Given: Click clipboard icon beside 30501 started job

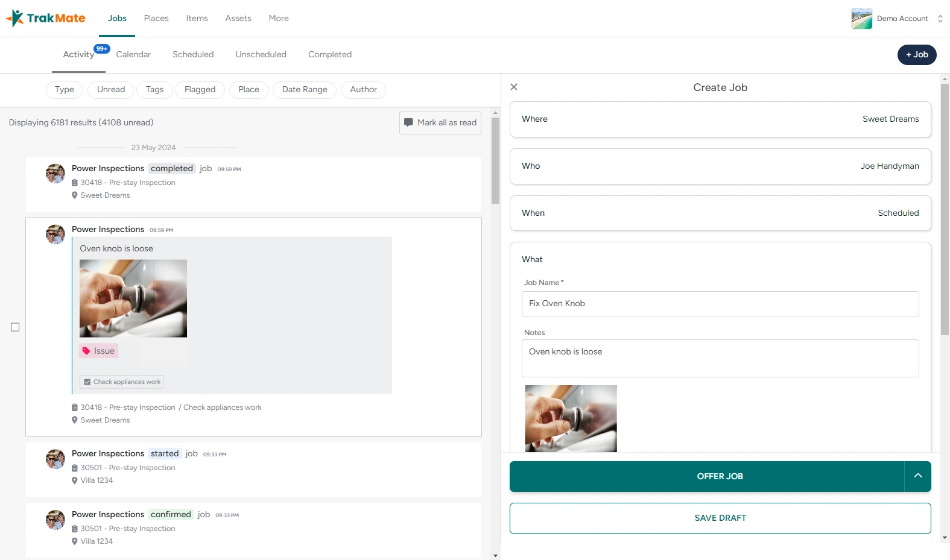Looking at the screenshot, I should pos(75,468).
